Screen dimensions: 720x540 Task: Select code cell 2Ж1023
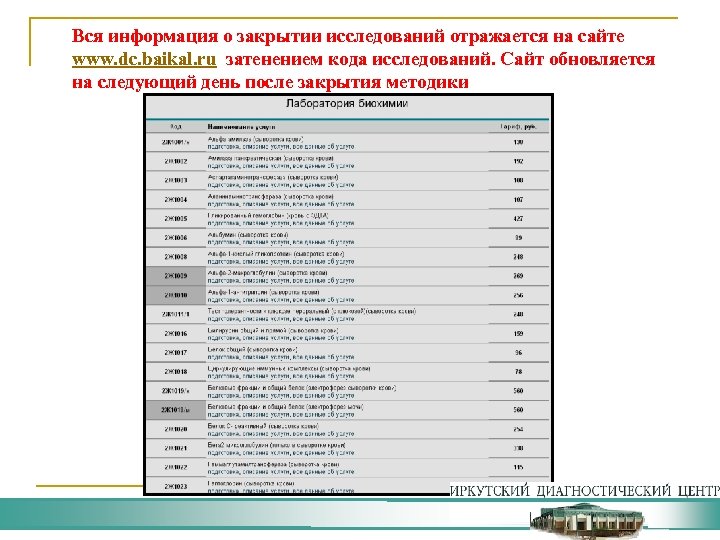(x=176, y=486)
